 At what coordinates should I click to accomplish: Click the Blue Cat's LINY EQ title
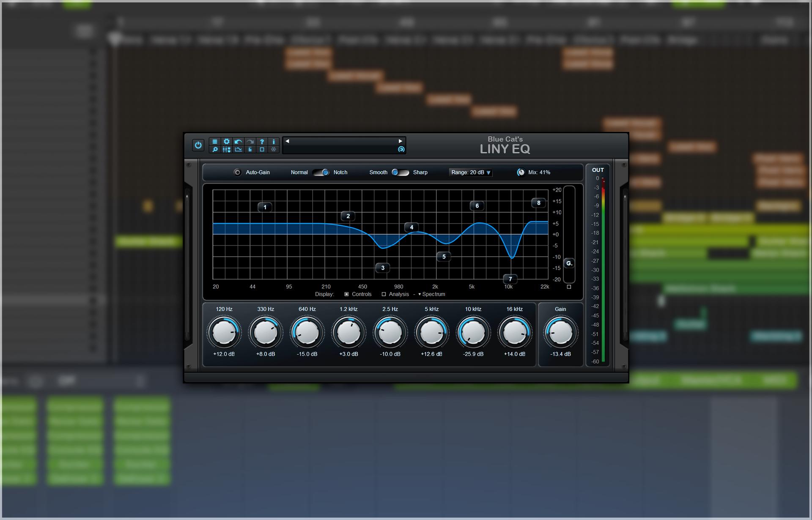point(505,145)
